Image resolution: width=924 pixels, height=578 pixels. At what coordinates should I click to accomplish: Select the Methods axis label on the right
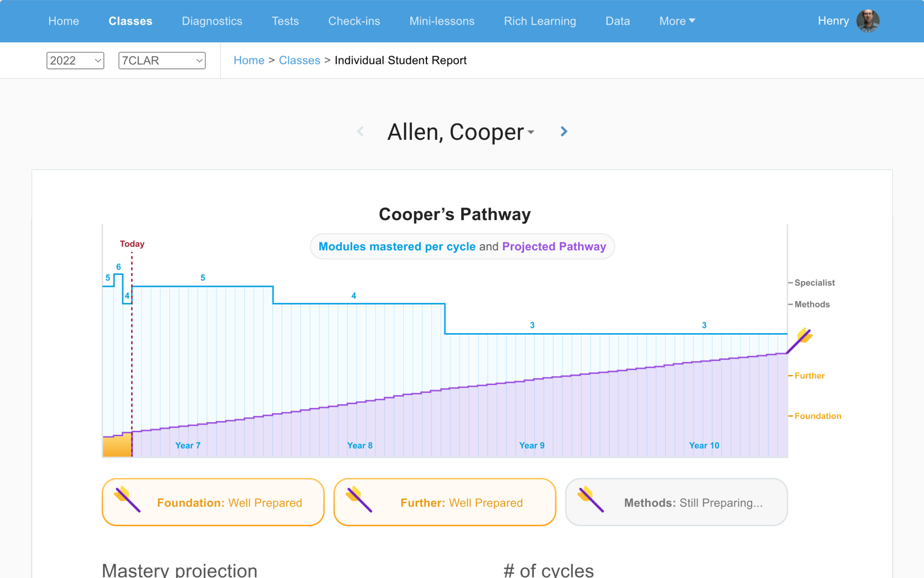811,304
